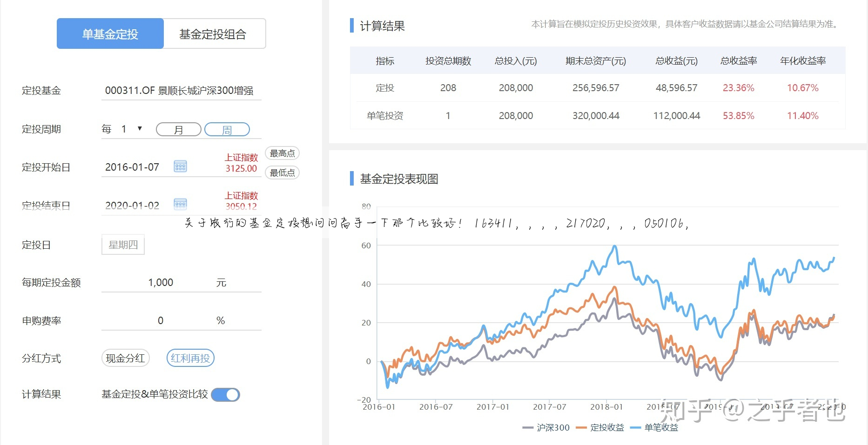Image resolution: width=868 pixels, height=445 pixels.
Task: Click the end date field 2020-01-02
Action: pos(132,205)
